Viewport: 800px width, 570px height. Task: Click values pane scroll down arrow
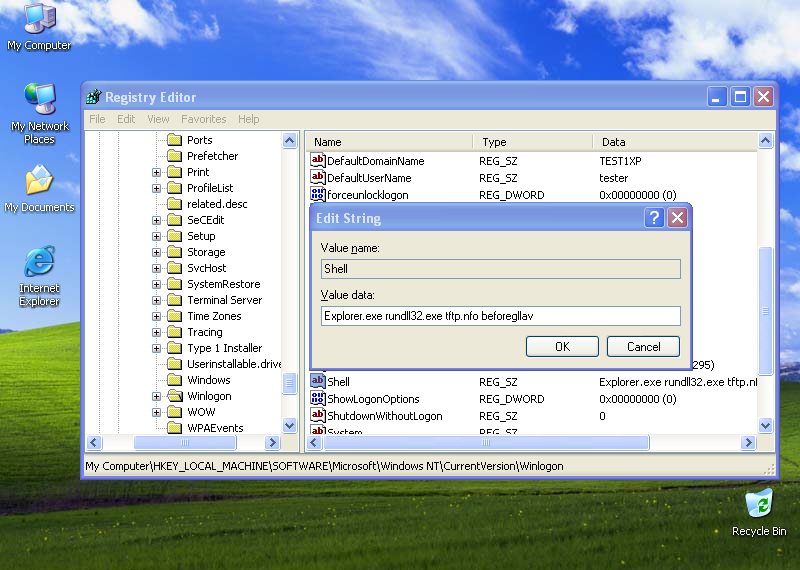[765, 425]
